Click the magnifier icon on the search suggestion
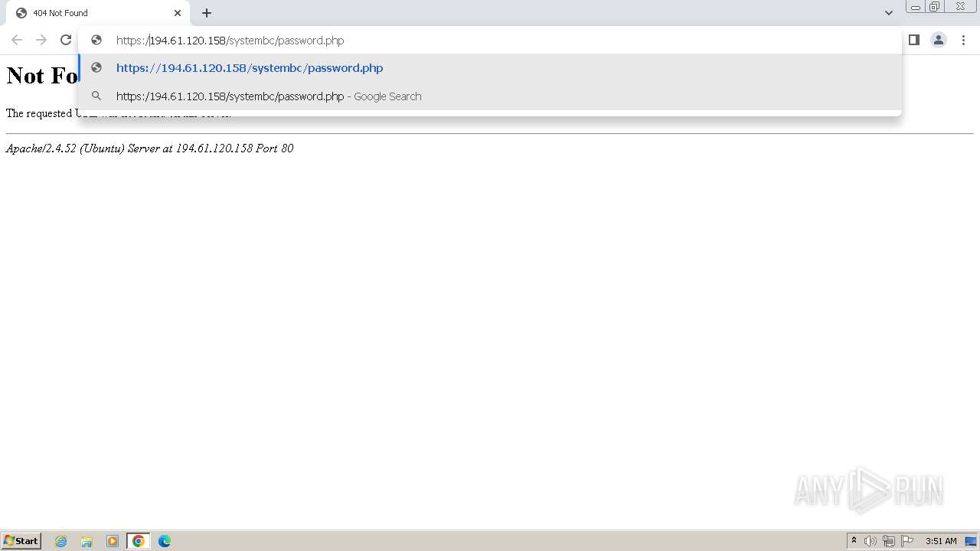This screenshot has height=551, width=980. (96, 96)
